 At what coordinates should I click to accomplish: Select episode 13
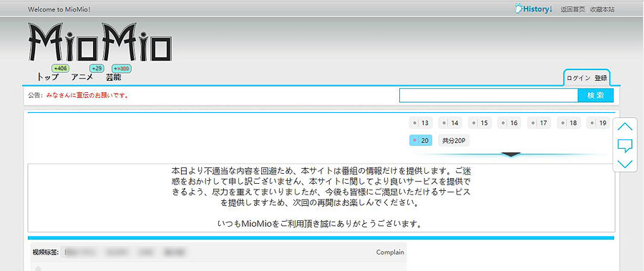coord(421,123)
